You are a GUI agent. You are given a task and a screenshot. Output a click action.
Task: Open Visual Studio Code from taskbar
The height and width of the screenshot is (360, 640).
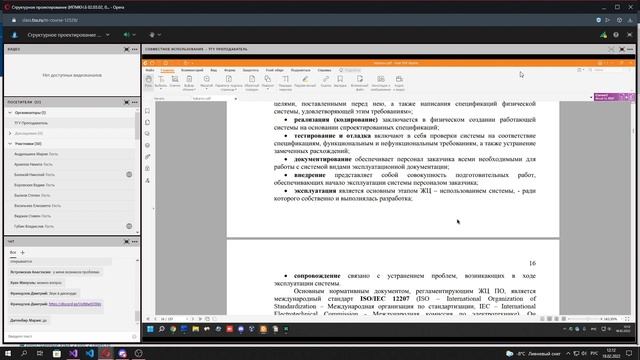click(x=90, y=353)
